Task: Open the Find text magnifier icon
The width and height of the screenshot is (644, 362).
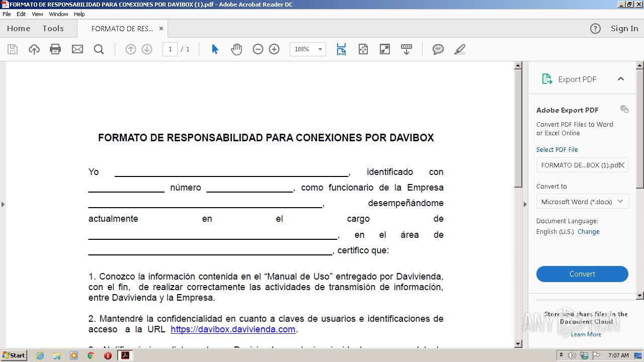Action: [99, 49]
